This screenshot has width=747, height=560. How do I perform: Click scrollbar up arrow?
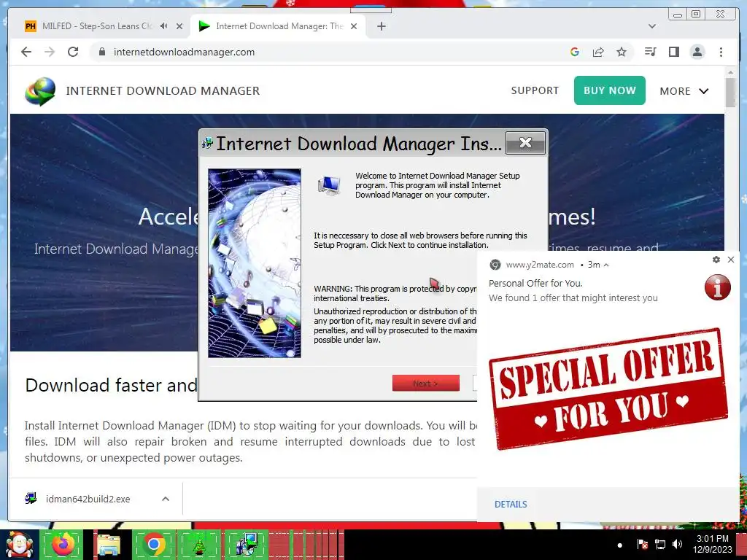pyautogui.click(x=730, y=72)
